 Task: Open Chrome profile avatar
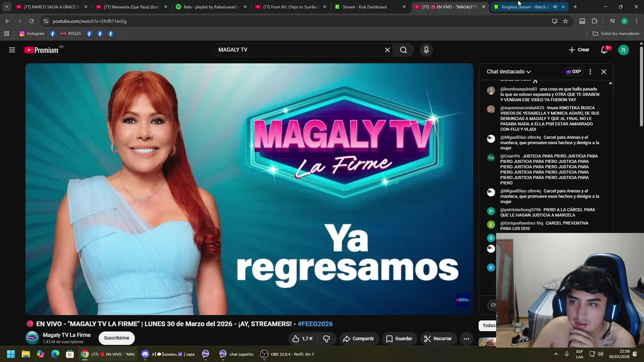[x=624, y=21]
